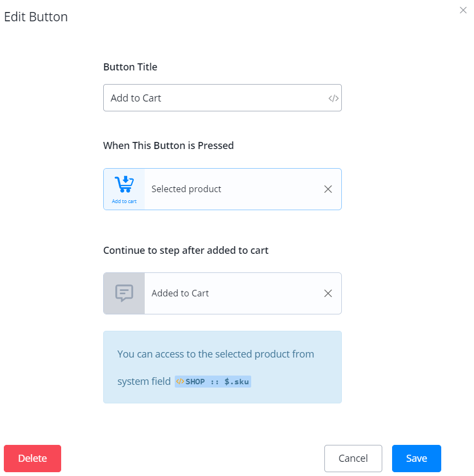
Task: Select the 'Selected product' action text
Action: pos(186,189)
